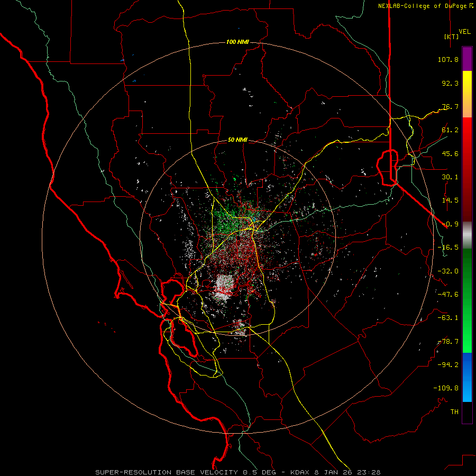Click the -0.9 velocity scale value
Viewport: 476px width, 476px height.
tap(450, 224)
